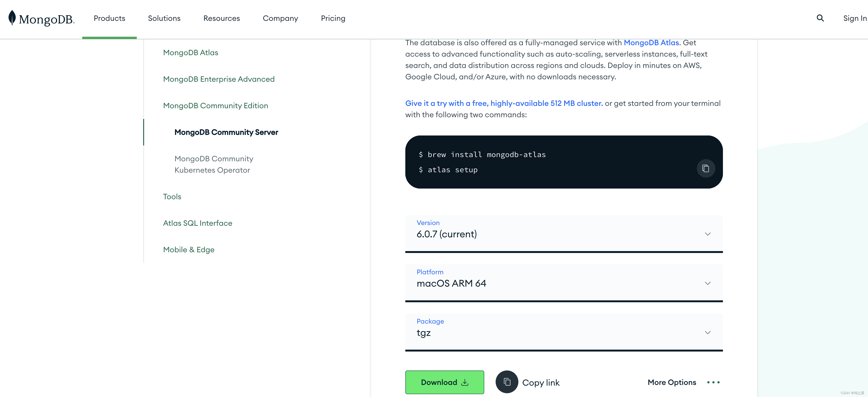Open the search magnifier icon
This screenshot has height=397, width=868.
820,18
